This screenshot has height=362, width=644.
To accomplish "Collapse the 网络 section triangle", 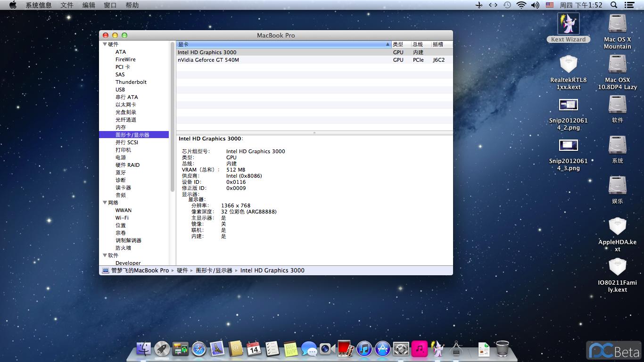I will click(x=105, y=203).
